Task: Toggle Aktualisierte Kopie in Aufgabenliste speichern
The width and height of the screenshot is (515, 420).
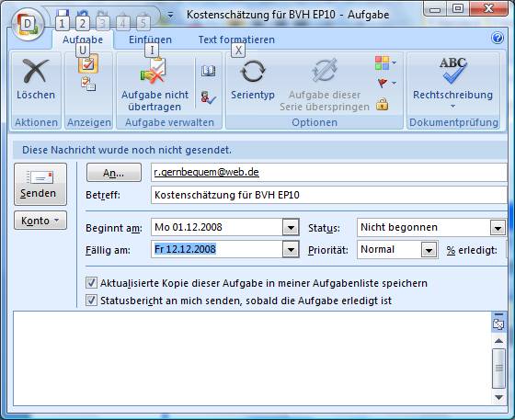Action: (x=91, y=283)
